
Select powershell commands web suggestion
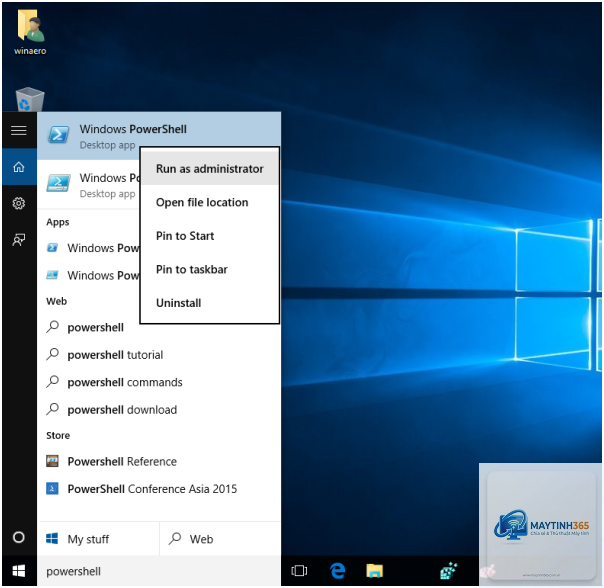(x=159, y=382)
